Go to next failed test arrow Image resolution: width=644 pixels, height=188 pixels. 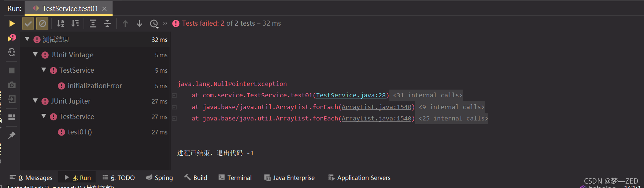pos(140,23)
